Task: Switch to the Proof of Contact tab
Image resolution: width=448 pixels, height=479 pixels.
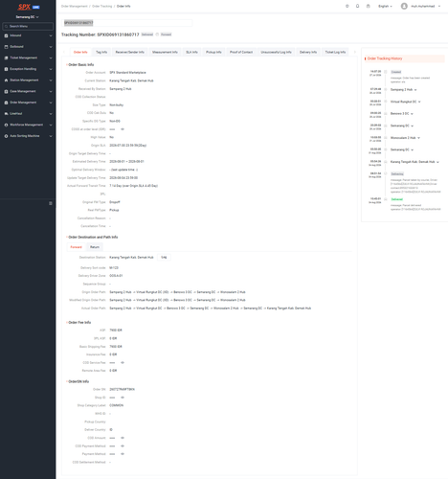Action: [x=241, y=52]
